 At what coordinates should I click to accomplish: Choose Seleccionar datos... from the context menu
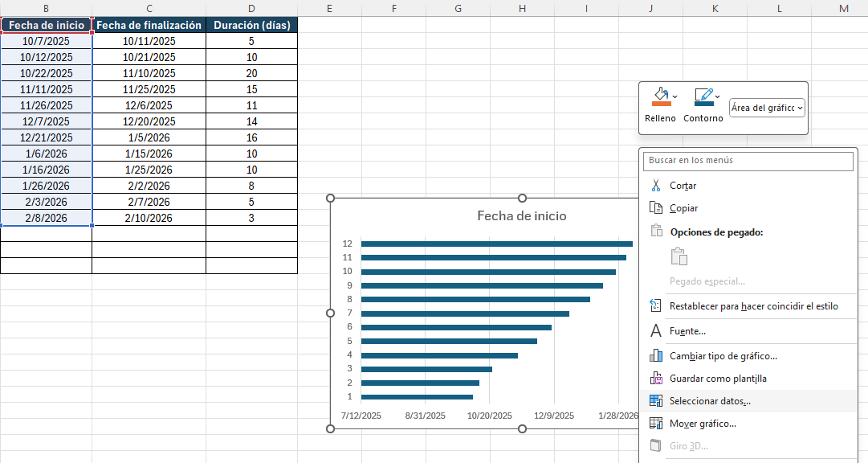click(x=710, y=401)
